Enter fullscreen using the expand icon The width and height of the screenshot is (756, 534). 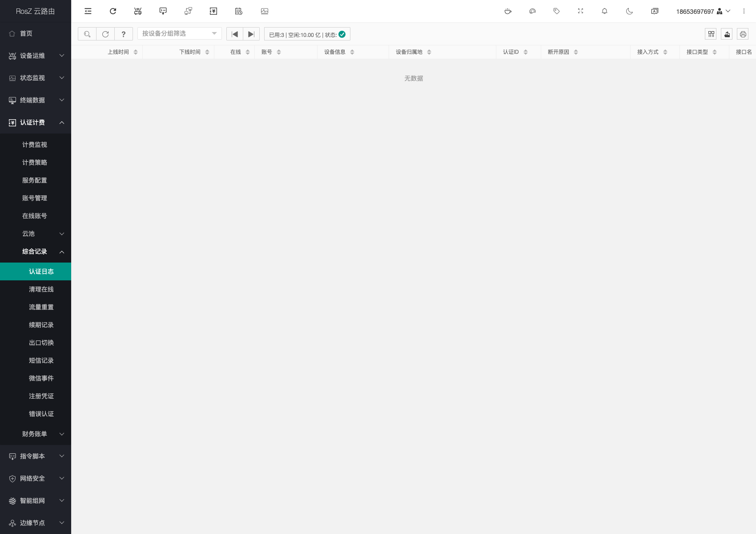coord(580,11)
